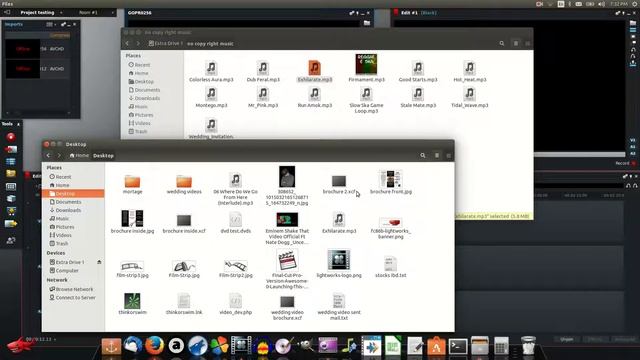This screenshot has width=640, height=360.
Task: Click Home in Desktop window path bar
Action: click(x=79, y=156)
